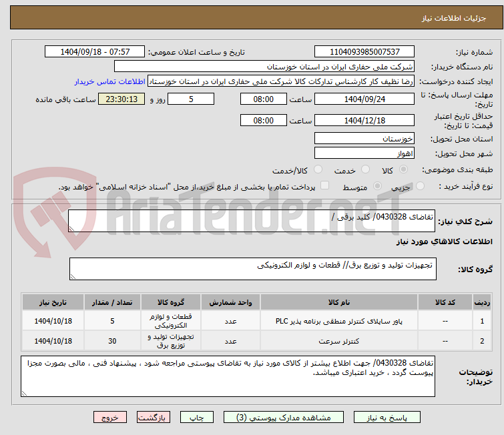Click quantity cell showing 30
The height and width of the screenshot is (435, 504).
pos(112,341)
